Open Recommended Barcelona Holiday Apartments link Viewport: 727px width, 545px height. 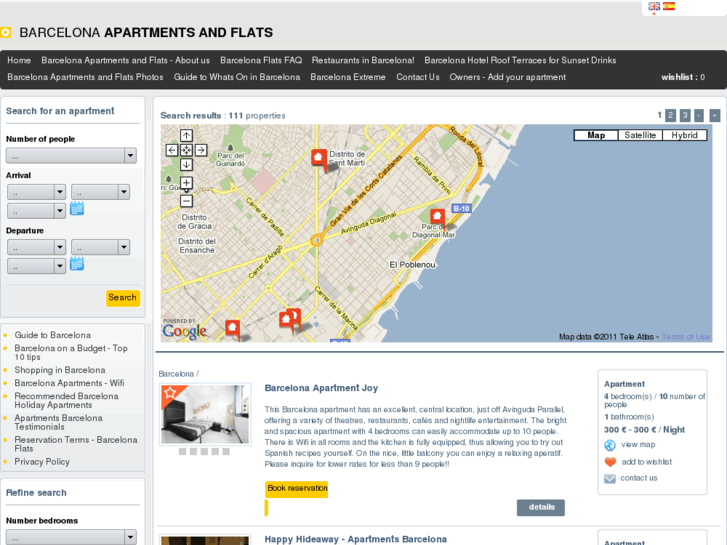click(66, 400)
